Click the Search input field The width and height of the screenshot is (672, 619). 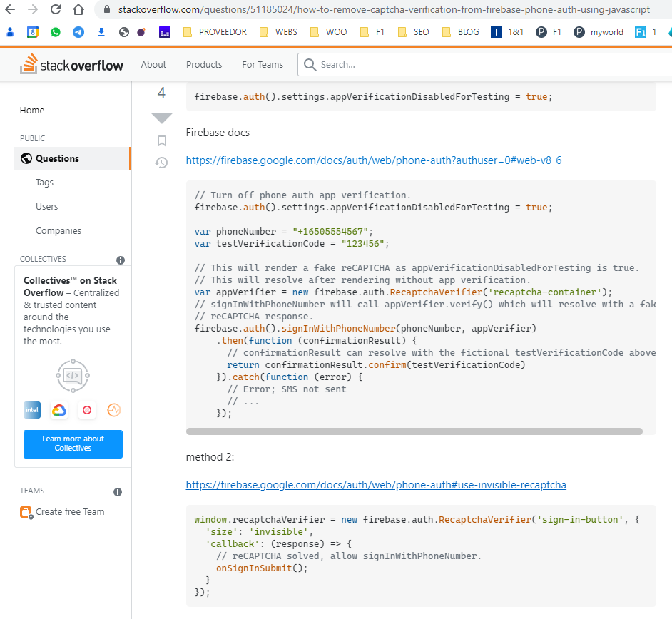pyautogui.click(x=484, y=65)
